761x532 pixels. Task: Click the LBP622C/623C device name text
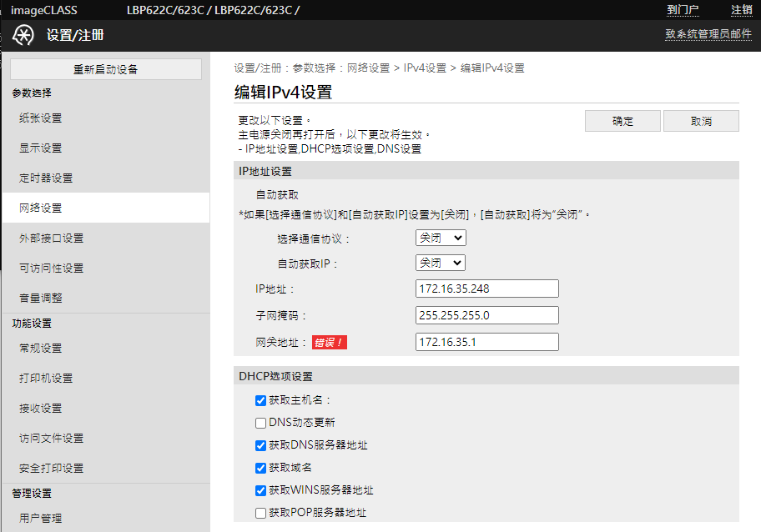point(214,10)
